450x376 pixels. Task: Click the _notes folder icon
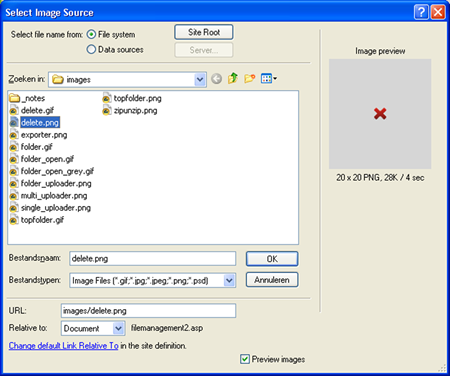pyautogui.click(x=14, y=98)
